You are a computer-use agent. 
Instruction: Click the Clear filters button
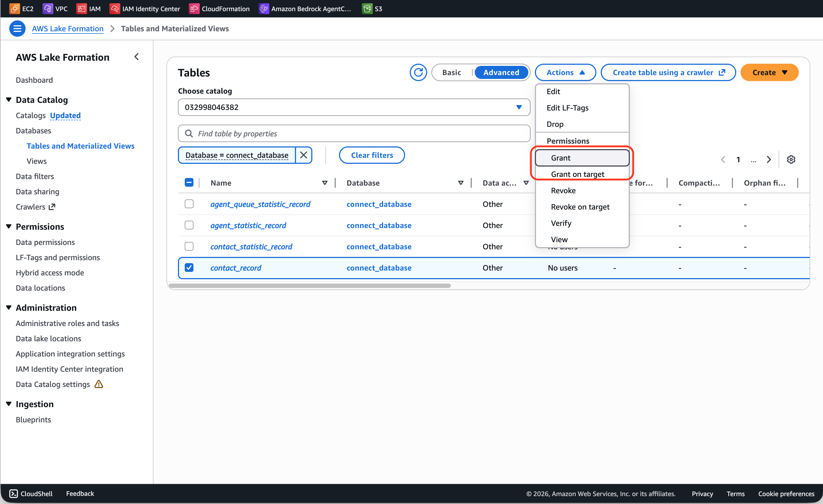tap(372, 155)
